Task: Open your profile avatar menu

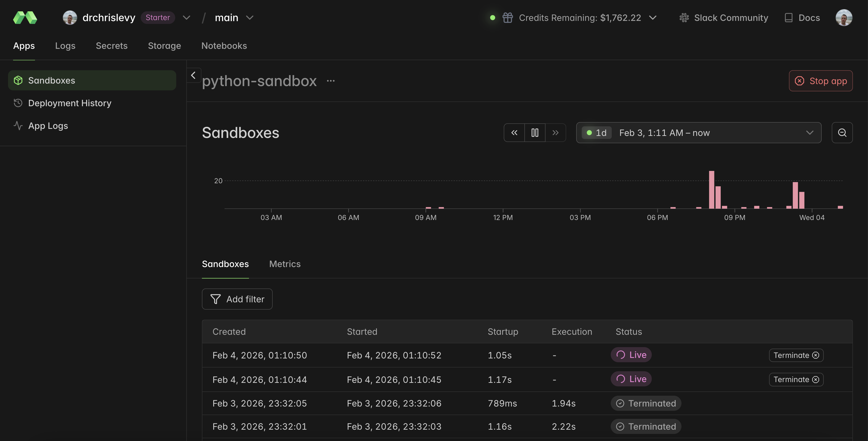Action: pyautogui.click(x=844, y=18)
